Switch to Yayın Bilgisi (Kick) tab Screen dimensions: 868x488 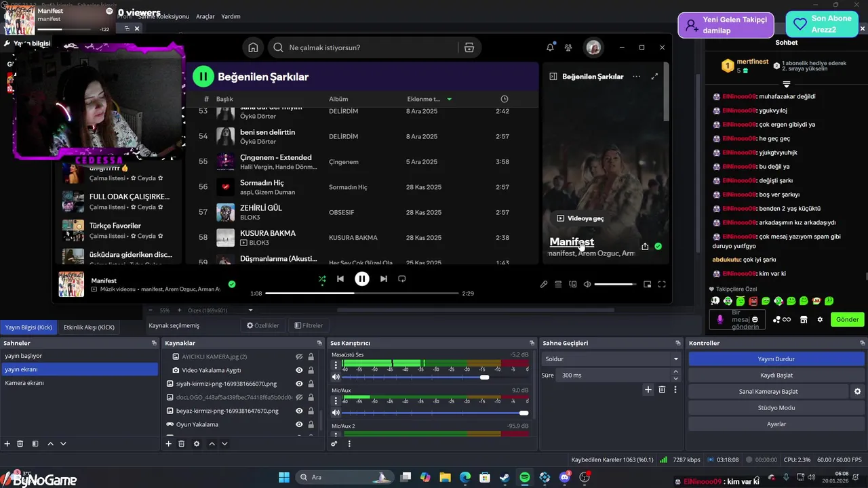(x=28, y=327)
